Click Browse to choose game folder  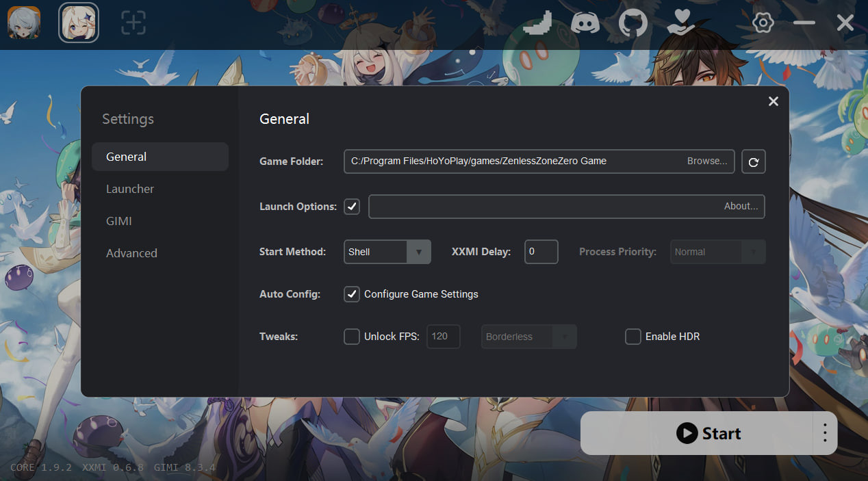707,161
